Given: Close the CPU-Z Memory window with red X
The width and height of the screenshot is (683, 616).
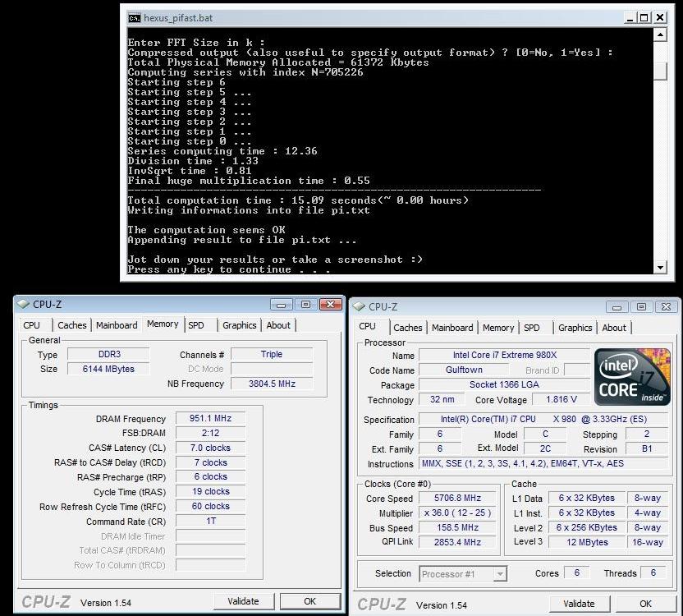Looking at the screenshot, I should coord(331,304).
